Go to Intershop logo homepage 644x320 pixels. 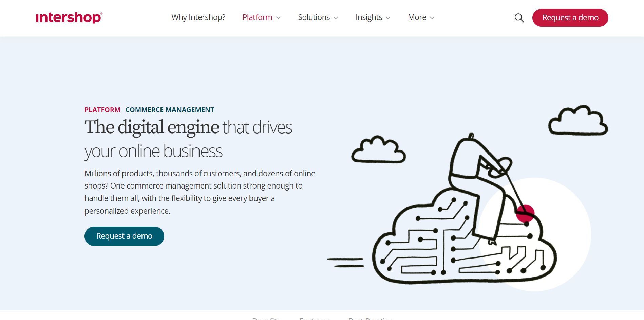click(x=69, y=17)
